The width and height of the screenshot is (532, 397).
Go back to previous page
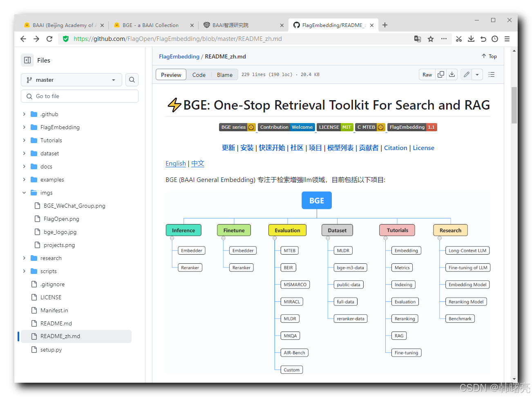(23, 39)
